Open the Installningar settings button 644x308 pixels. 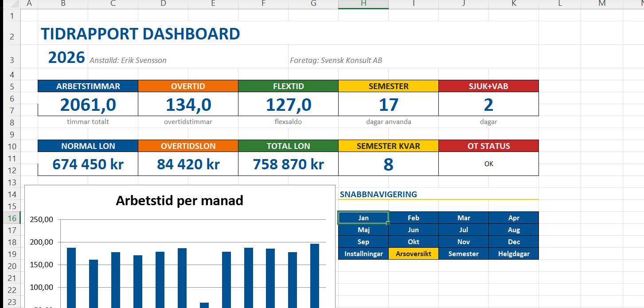(363, 253)
